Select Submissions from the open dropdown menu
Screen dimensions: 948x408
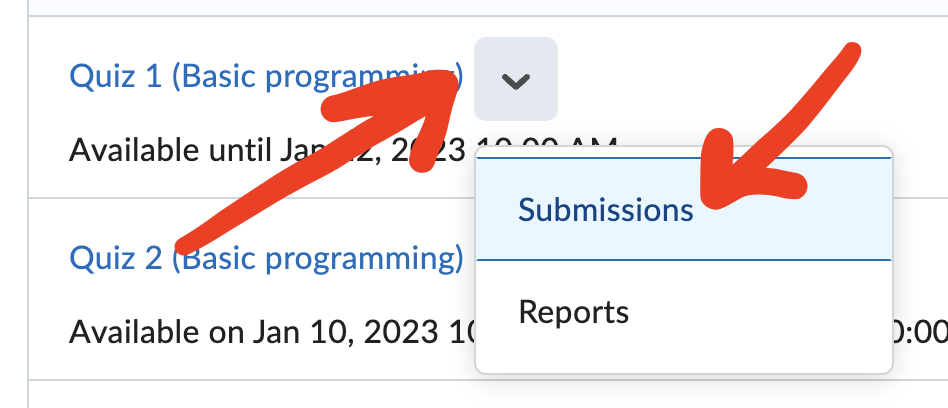tap(605, 210)
